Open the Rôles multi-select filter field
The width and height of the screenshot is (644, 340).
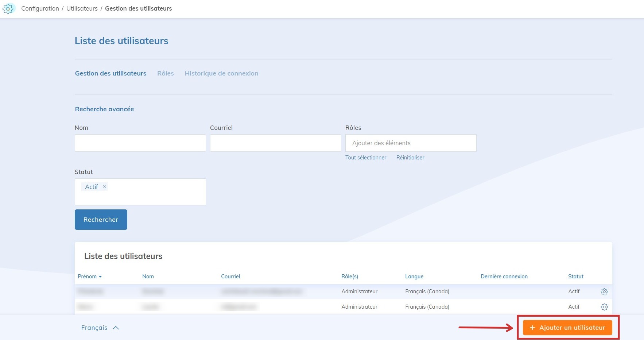(411, 143)
